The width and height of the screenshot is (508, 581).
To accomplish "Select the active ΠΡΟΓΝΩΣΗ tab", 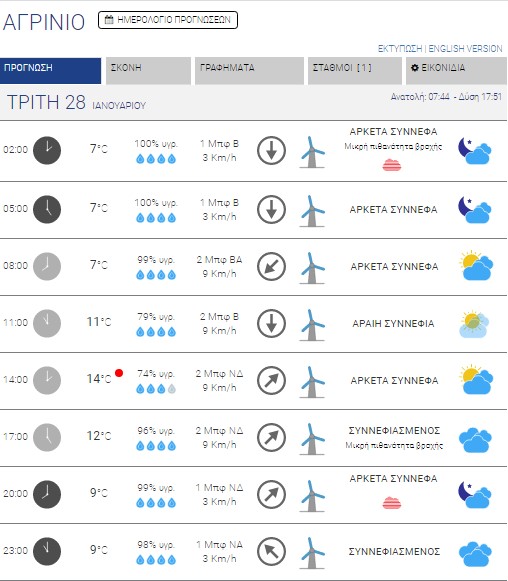I will 50,70.
